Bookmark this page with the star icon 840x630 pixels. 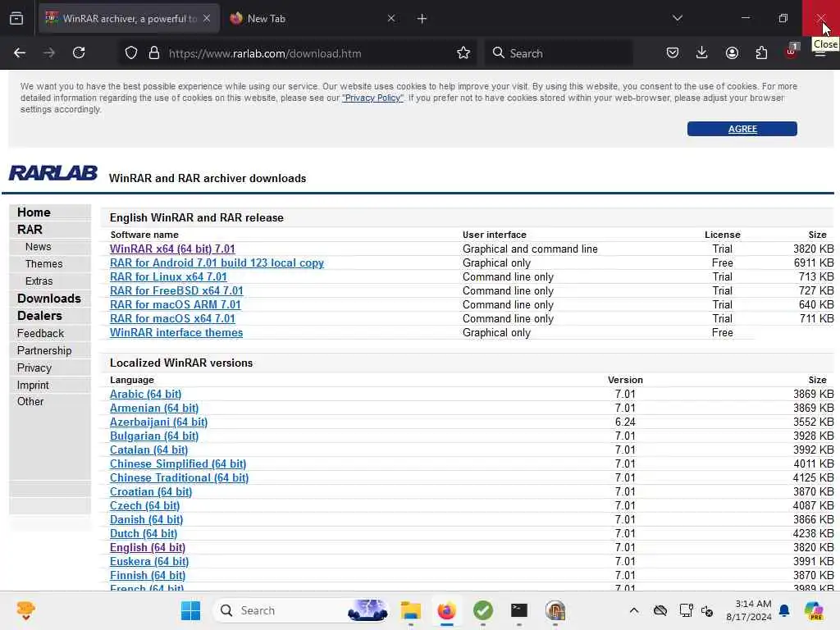click(463, 53)
